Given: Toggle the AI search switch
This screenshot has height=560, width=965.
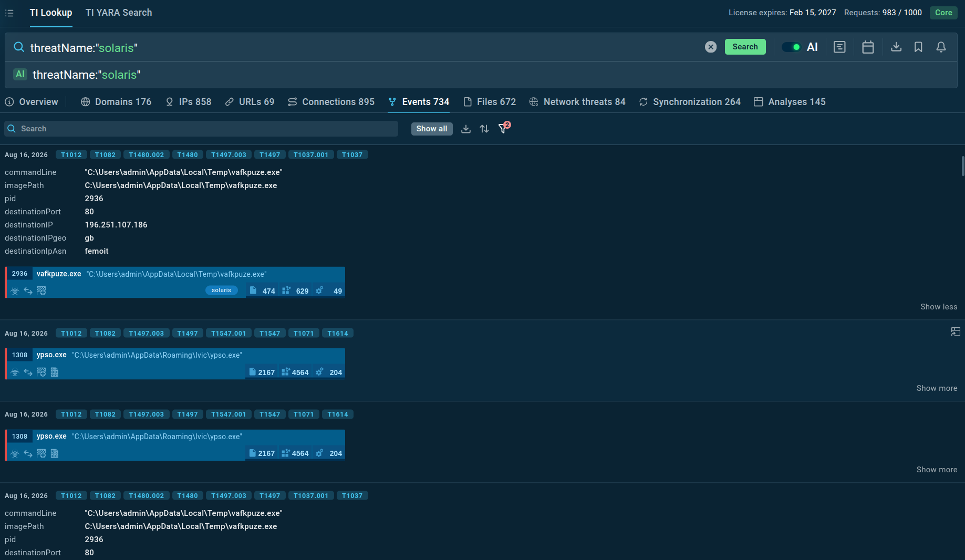Looking at the screenshot, I should point(791,47).
